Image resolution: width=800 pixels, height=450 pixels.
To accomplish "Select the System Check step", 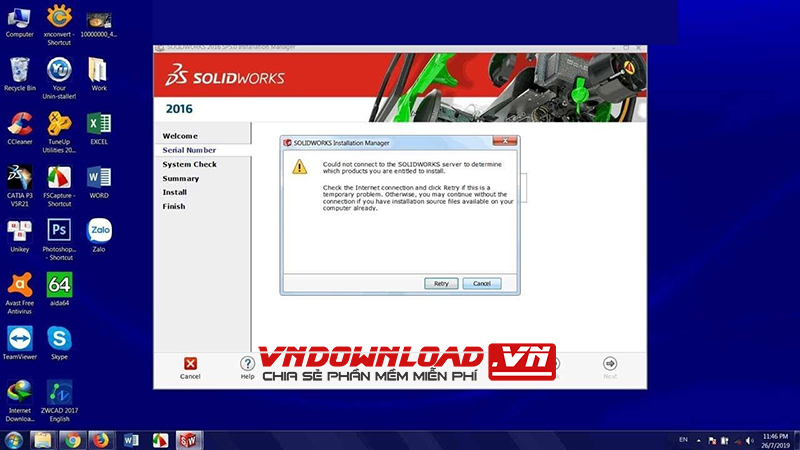I will click(x=189, y=164).
